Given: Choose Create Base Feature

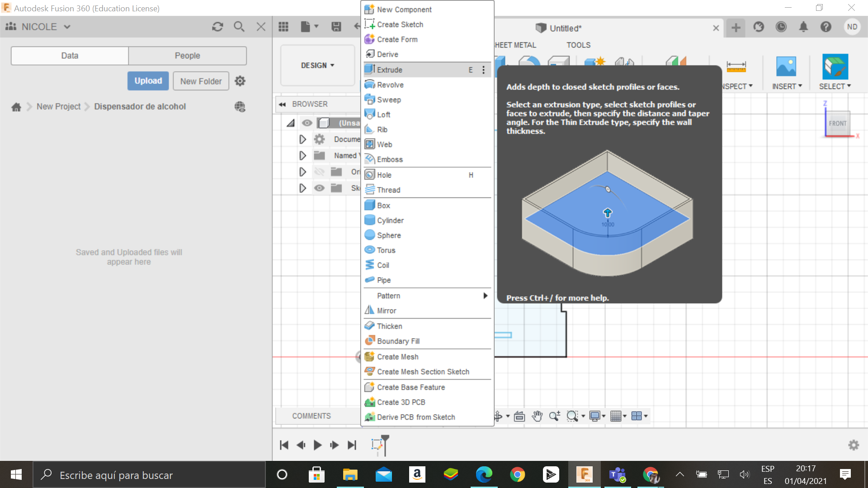Looking at the screenshot, I should pos(427,387).
